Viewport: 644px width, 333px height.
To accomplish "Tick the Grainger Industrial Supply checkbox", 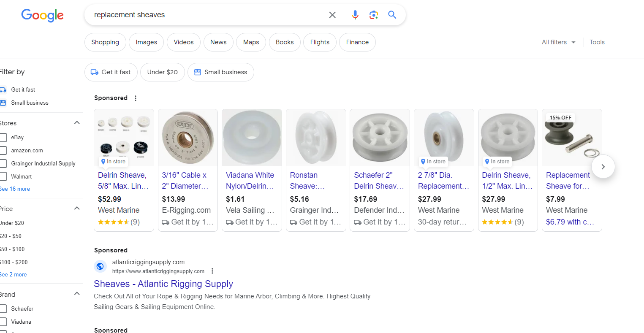I will tap(3, 163).
